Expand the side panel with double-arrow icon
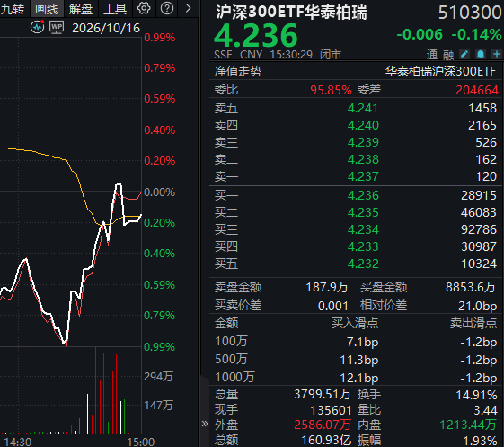The height and width of the screenshot is (447, 504). pos(205,424)
